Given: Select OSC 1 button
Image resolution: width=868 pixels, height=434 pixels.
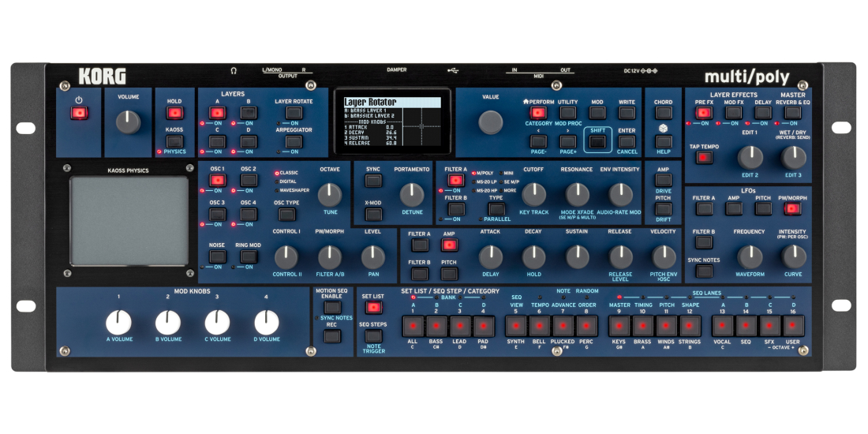Looking at the screenshot, I should coord(217,181).
